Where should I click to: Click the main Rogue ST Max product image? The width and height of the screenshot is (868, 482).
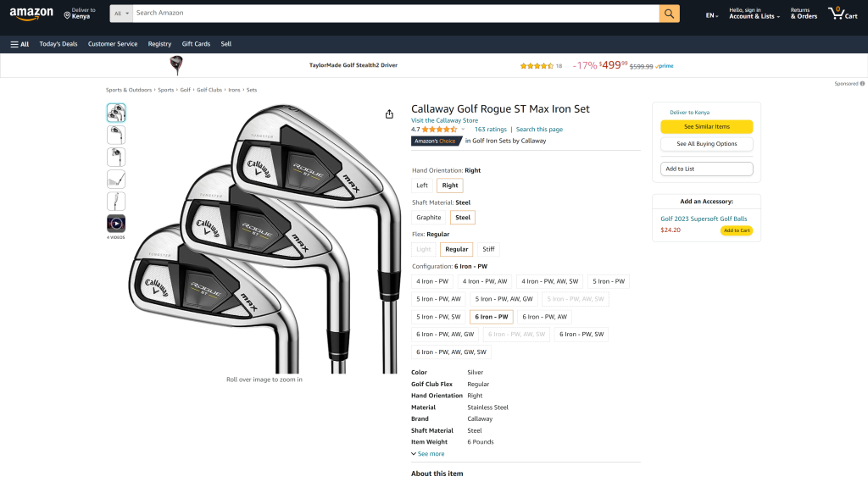tap(264, 238)
